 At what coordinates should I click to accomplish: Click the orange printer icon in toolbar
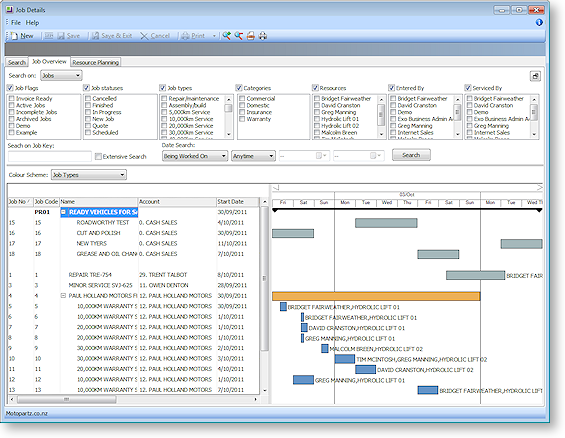[251, 35]
